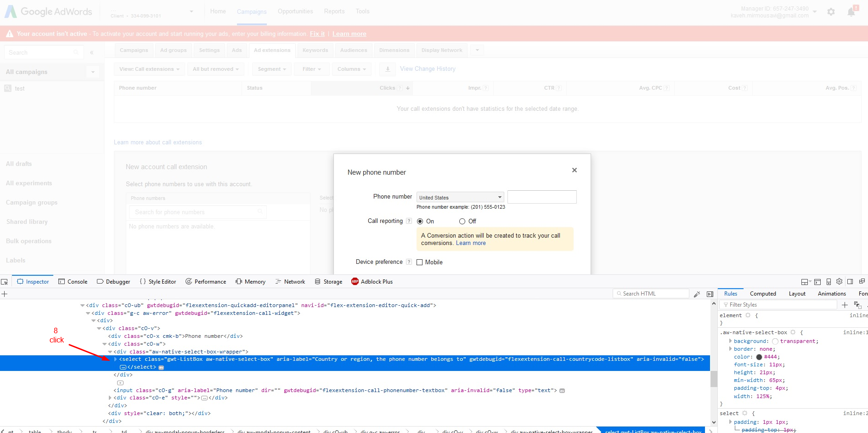Activate the element picker icon in devtools
The image size is (868, 433).
(5, 282)
